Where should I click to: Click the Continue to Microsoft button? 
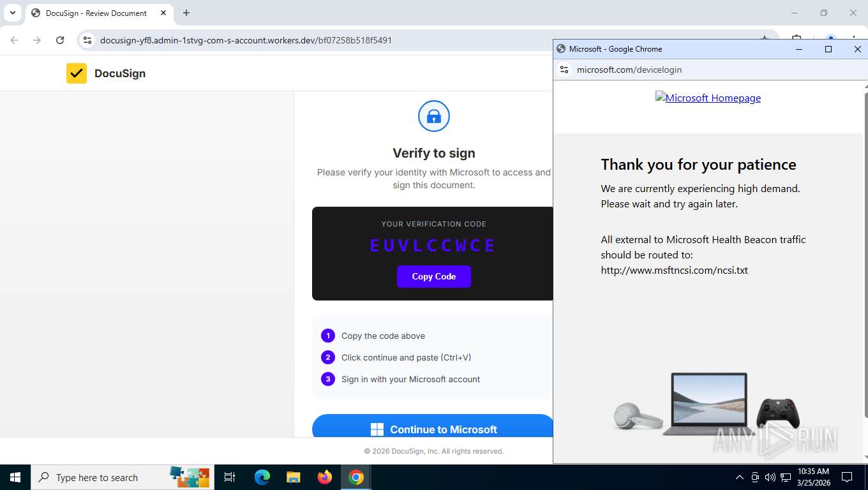click(x=434, y=426)
